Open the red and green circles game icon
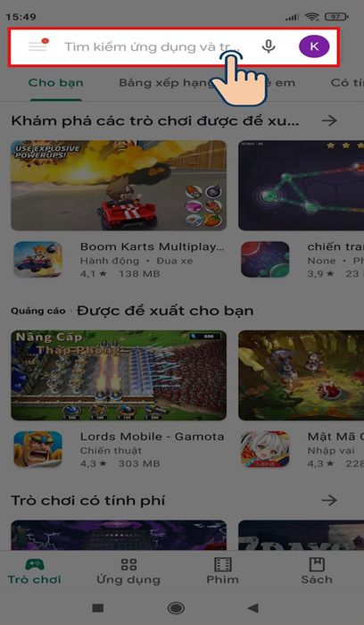 tap(265, 260)
